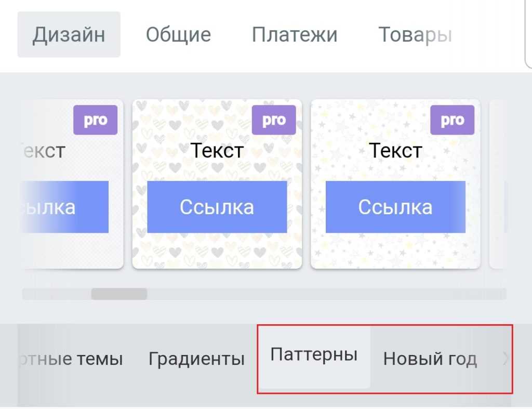
Task: Click the Текст label on the stars theme
Action: (x=395, y=151)
